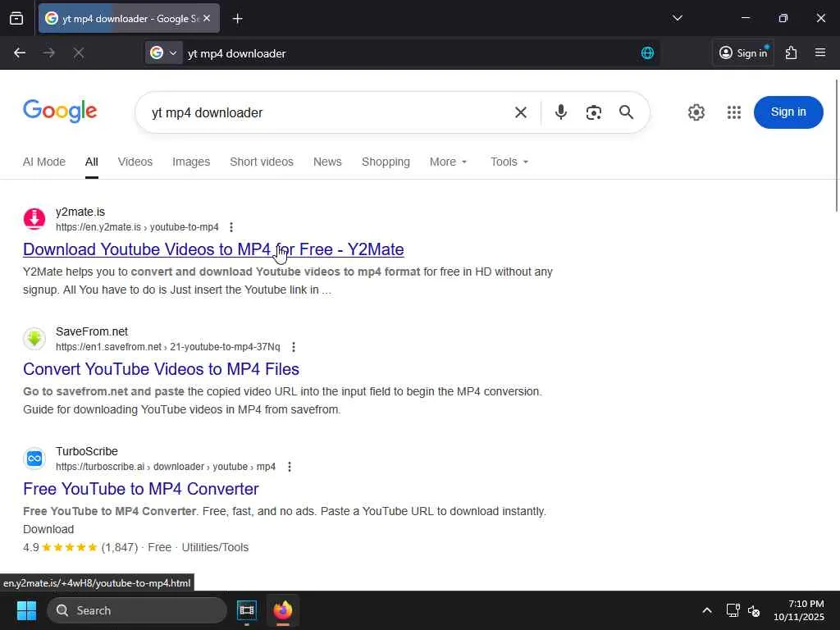Open the Firefox View tab list icon

pyautogui.click(x=16, y=18)
